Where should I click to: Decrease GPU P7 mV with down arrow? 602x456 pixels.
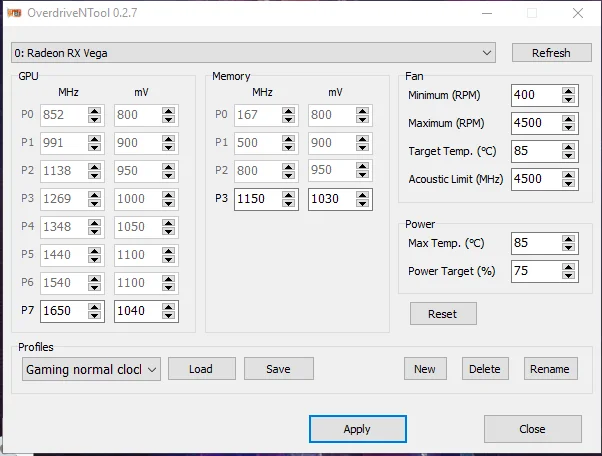tap(169, 316)
